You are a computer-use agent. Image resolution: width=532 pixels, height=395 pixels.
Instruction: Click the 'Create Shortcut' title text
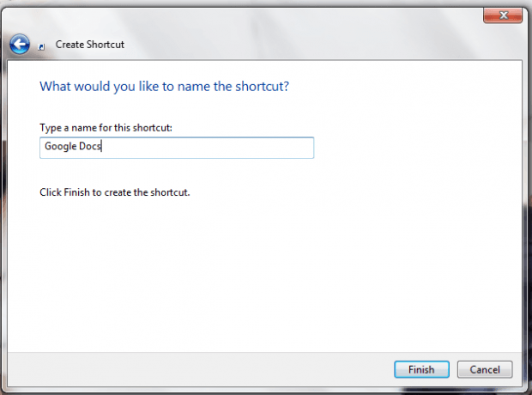point(90,45)
